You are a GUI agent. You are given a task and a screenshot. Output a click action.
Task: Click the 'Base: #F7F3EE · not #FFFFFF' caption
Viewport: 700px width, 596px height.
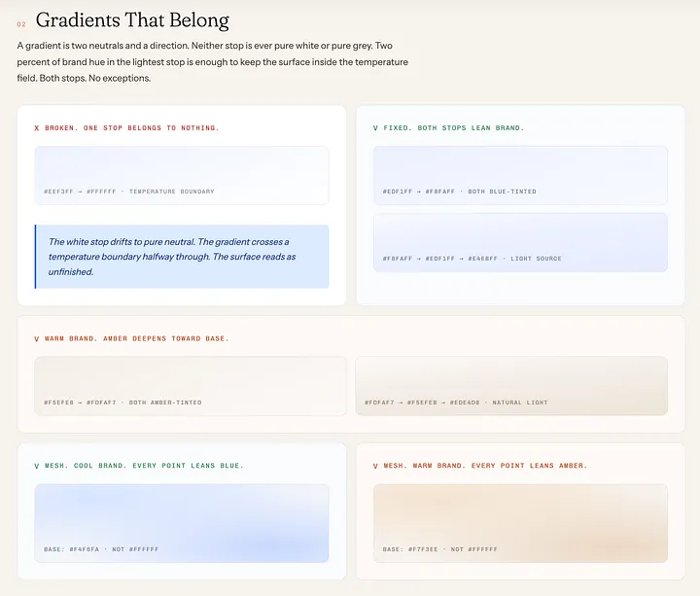pos(439,549)
